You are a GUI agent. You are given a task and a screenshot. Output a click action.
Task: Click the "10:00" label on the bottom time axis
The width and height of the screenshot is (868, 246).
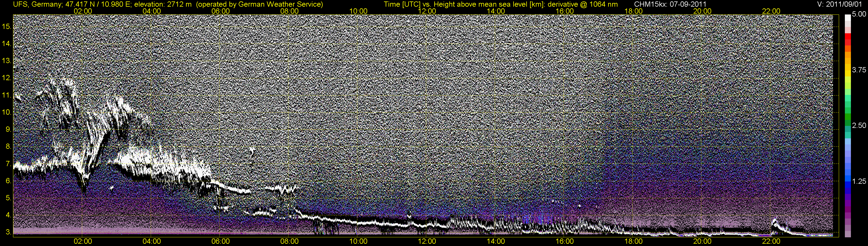click(x=358, y=241)
